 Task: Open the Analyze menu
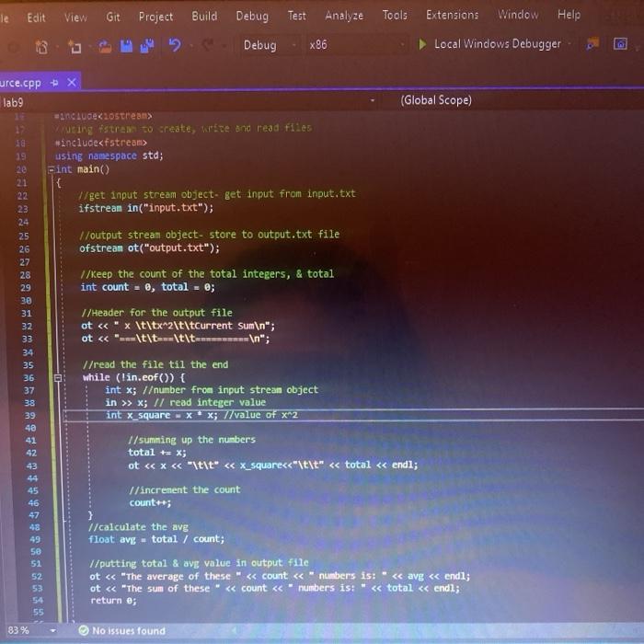pyautogui.click(x=344, y=16)
